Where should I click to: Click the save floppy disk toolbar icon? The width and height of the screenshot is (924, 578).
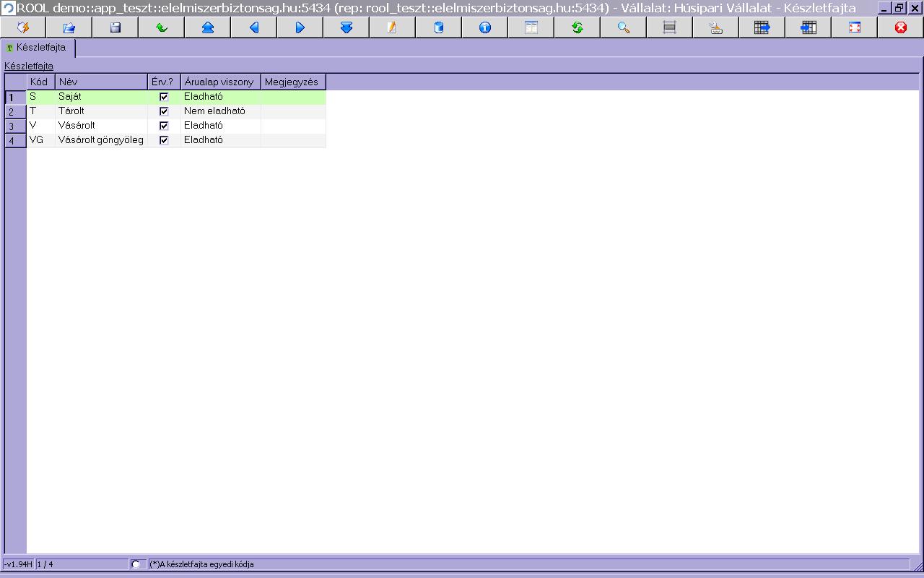pos(115,27)
